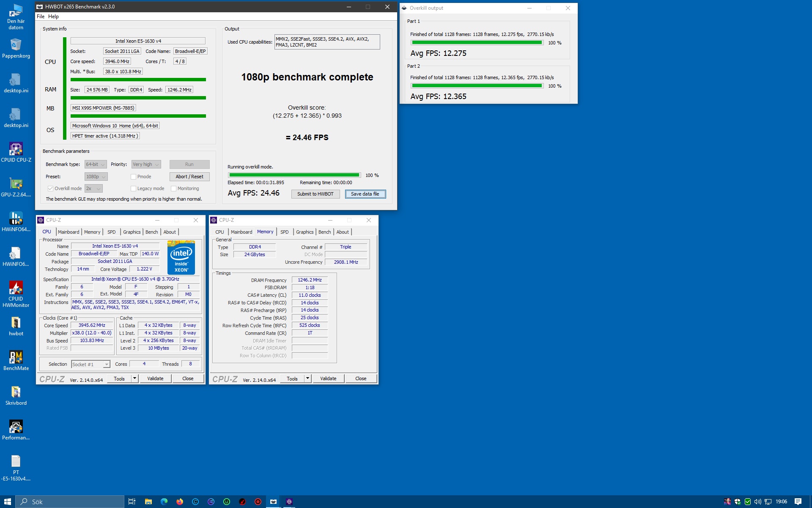The height and width of the screenshot is (508, 812).
Task: Click the Submit to HWBOT button
Action: pos(315,194)
